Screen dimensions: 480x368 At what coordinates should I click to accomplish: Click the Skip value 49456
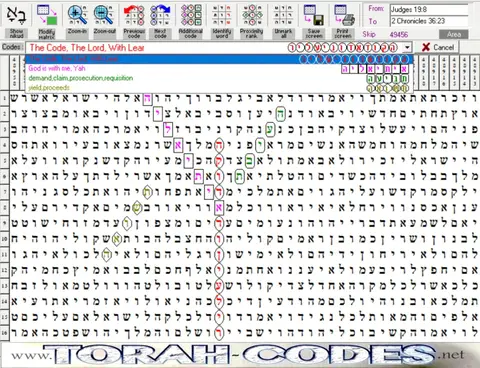(399, 34)
